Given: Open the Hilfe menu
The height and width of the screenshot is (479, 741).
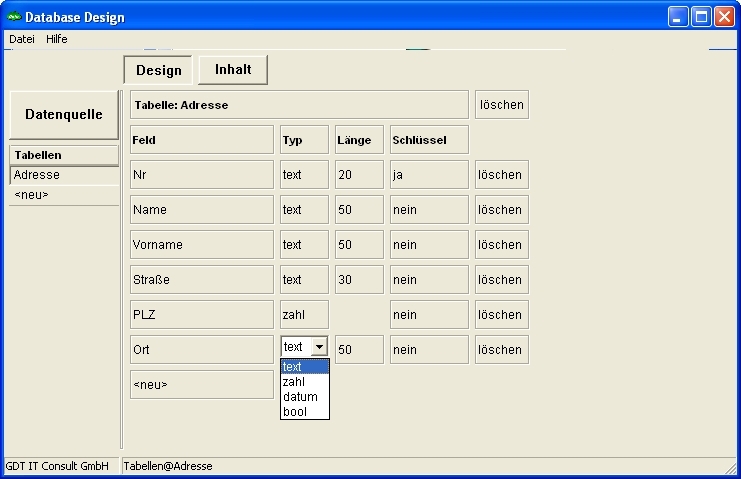Looking at the screenshot, I should tap(57, 39).
